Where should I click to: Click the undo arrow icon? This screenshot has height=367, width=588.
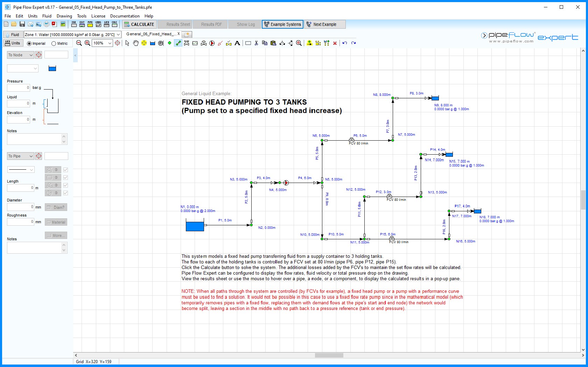click(x=345, y=43)
